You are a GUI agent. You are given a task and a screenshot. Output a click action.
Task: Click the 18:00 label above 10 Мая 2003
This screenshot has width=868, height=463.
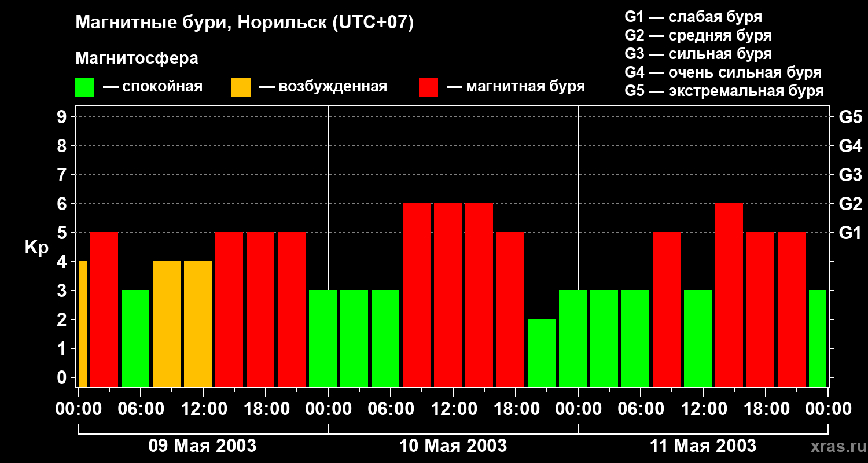point(516,409)
